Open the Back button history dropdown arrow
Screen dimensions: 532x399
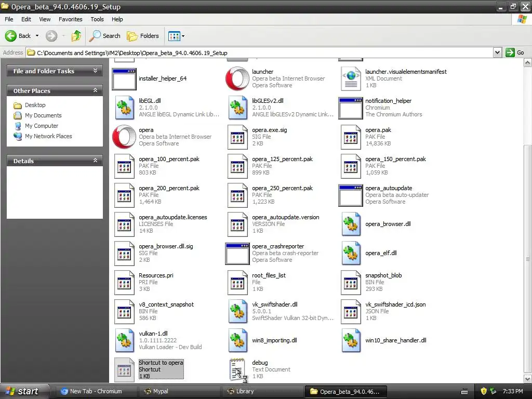coord(37,36)
